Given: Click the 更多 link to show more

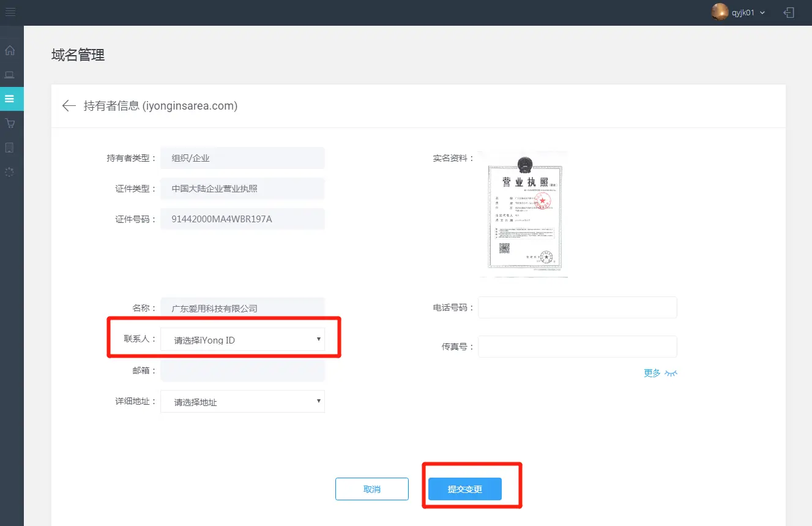Looking at the screenshot, I should (x=652, y=373).
